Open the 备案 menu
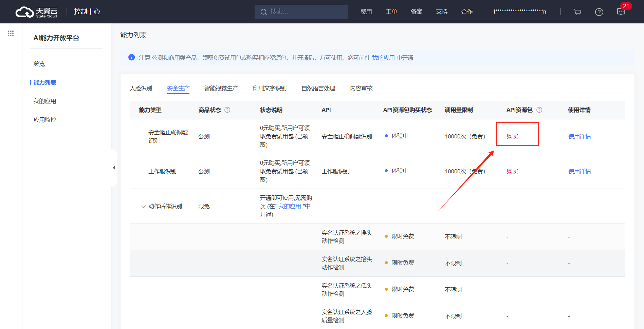644x329 pixels. pos(417,12)
